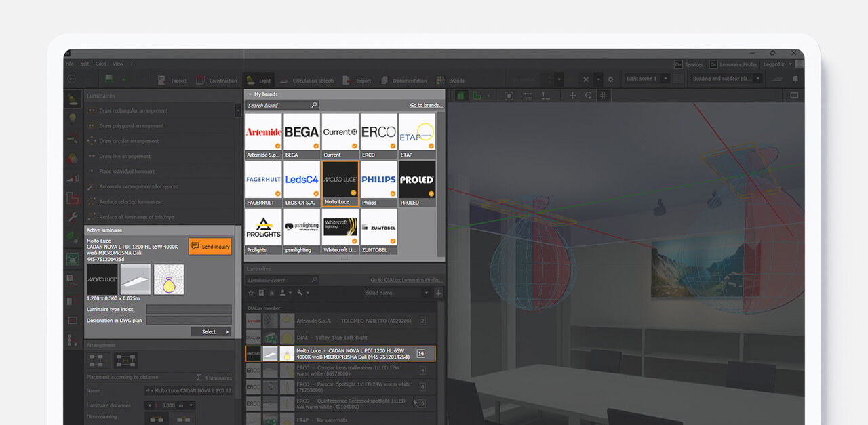Select the PROLED brand tile
Viewport: 868px width, 425px height.
417,183
